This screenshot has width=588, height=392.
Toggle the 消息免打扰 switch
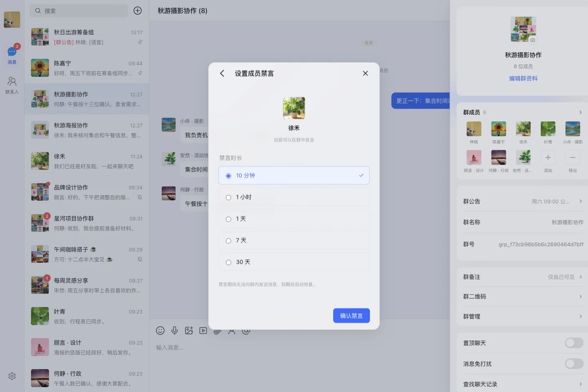[x=574, y=363]
